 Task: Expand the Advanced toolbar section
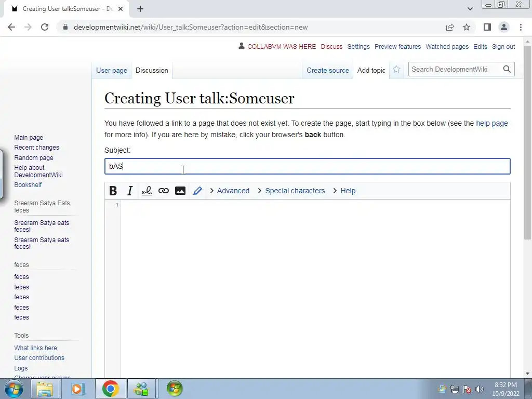coord(230,191)
